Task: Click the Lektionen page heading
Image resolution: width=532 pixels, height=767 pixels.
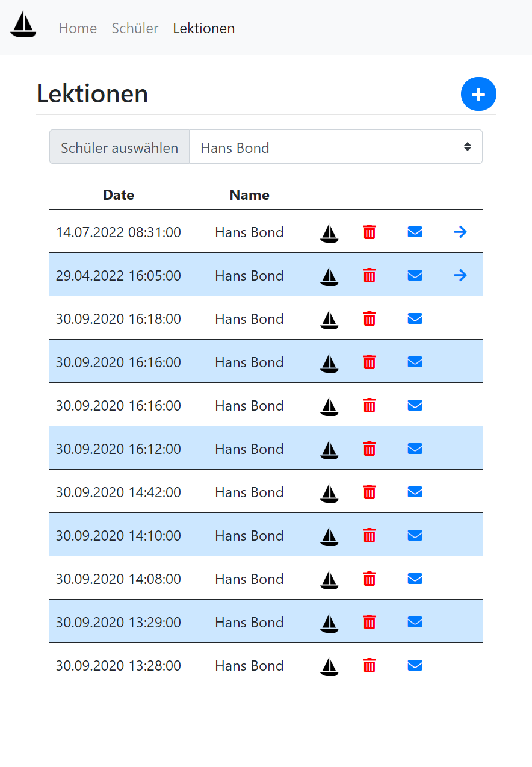Action: pos(92,94)
